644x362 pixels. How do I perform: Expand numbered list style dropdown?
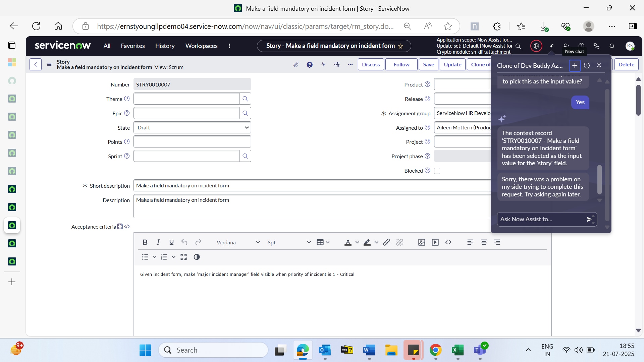(x=173, y=257)
